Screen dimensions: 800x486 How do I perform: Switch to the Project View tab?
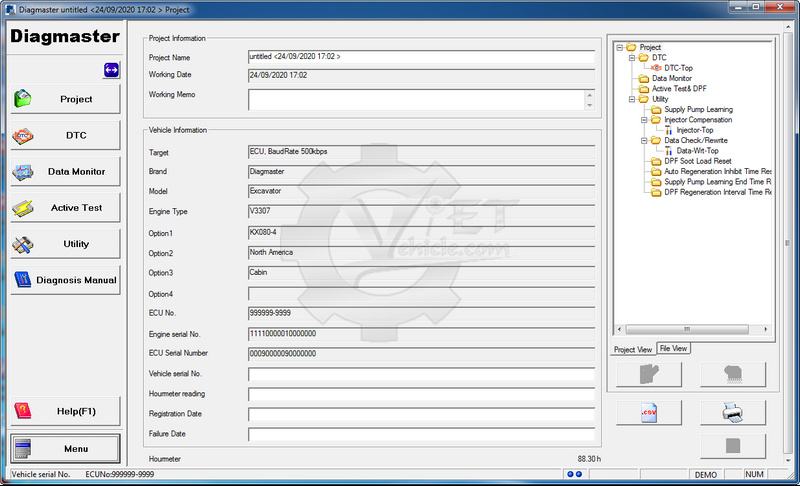(x=633, y=349)
